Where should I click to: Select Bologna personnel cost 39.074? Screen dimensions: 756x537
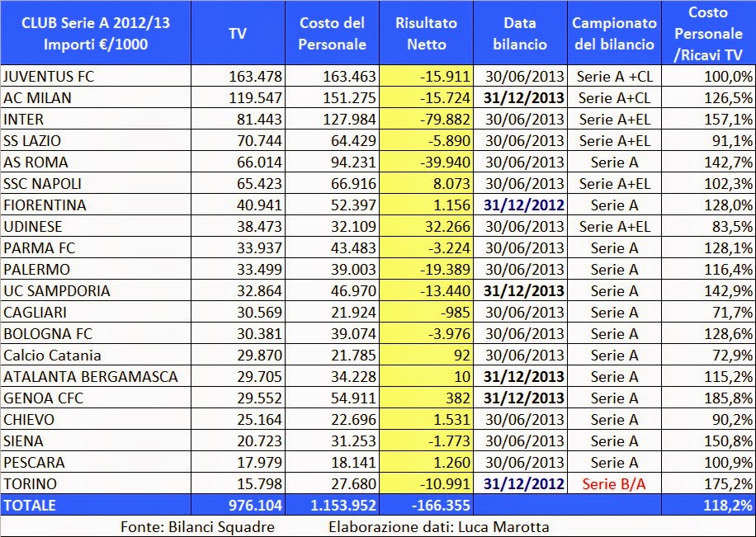pos(353,333)
